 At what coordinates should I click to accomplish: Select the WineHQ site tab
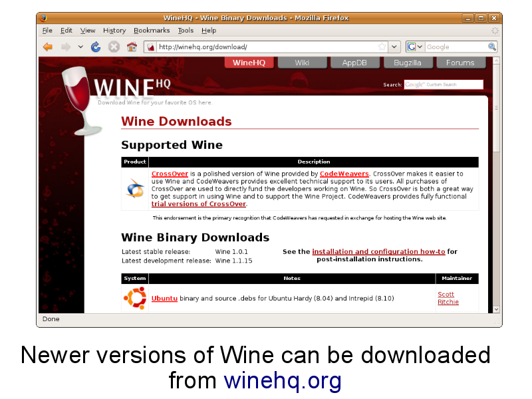click(249, 63)
